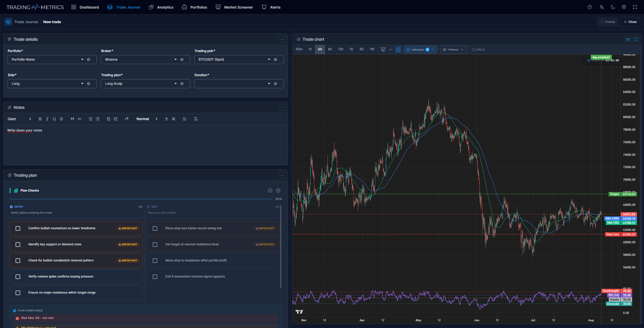The width and height of the screenshot is (644, 328).
Task: Check bullish candlestick reversal pattern item
Action: click(x=18, y=261)
